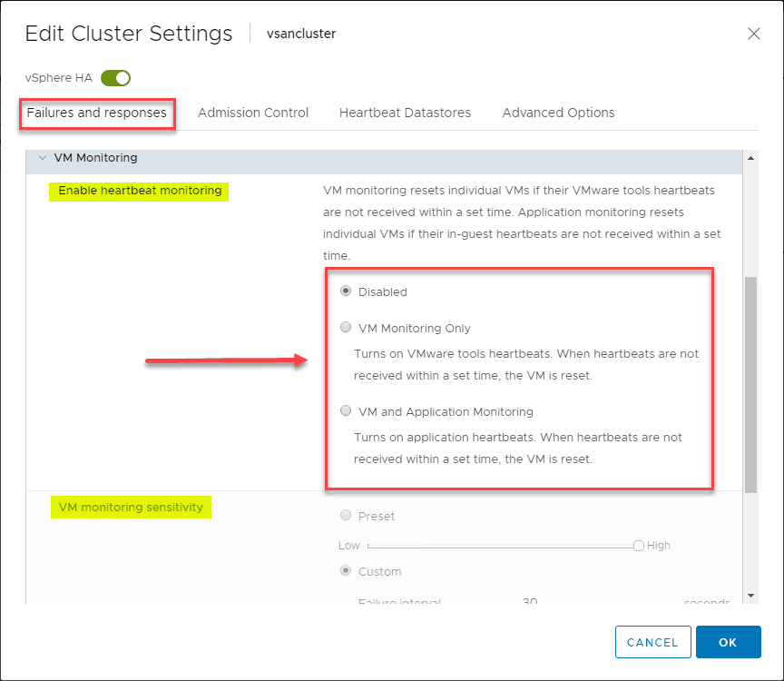Open the Heartbeat Datastores tab
Screen dimensions: 784x681
[x=405, y=113]
